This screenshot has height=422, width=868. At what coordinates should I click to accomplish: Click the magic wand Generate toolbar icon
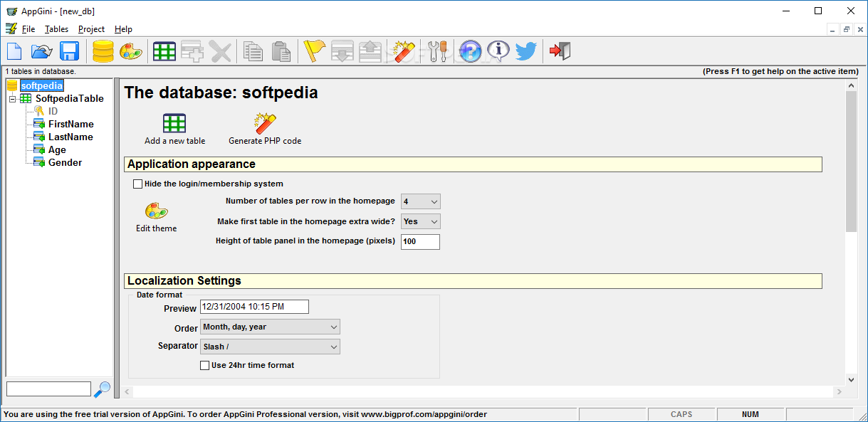(404, 51)
